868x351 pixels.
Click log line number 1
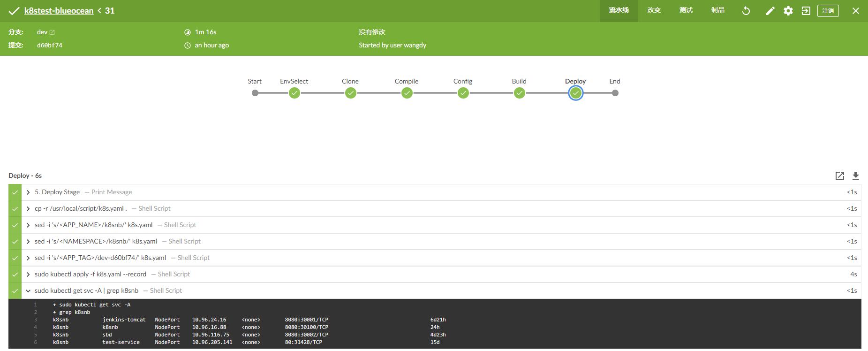click(35, 305)
